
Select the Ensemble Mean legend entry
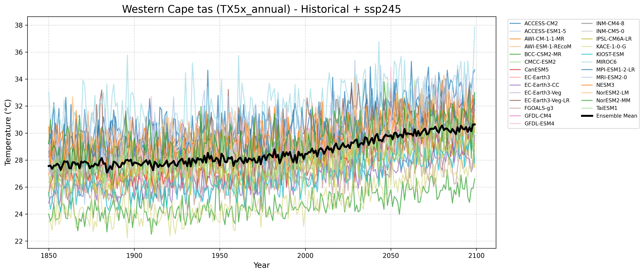(x=616, y=116)
